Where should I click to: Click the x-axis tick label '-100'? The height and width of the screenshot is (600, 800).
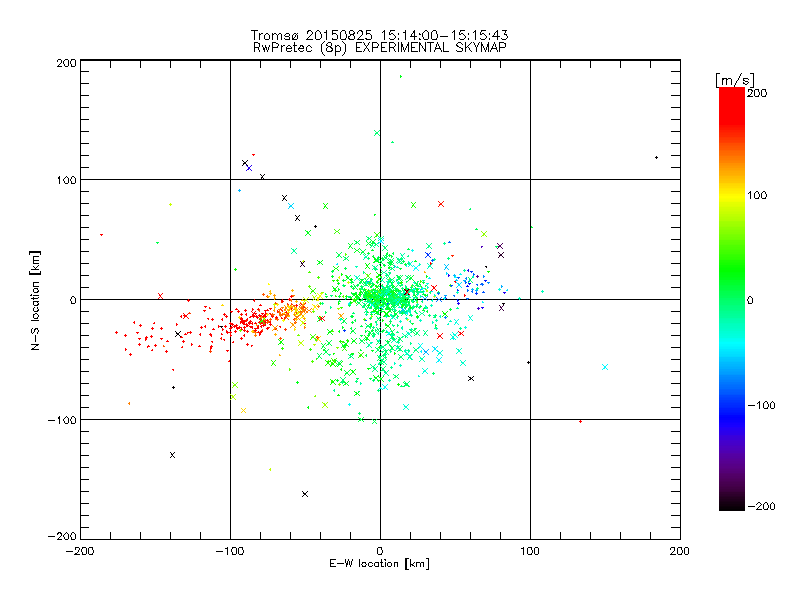coord(230,551)
